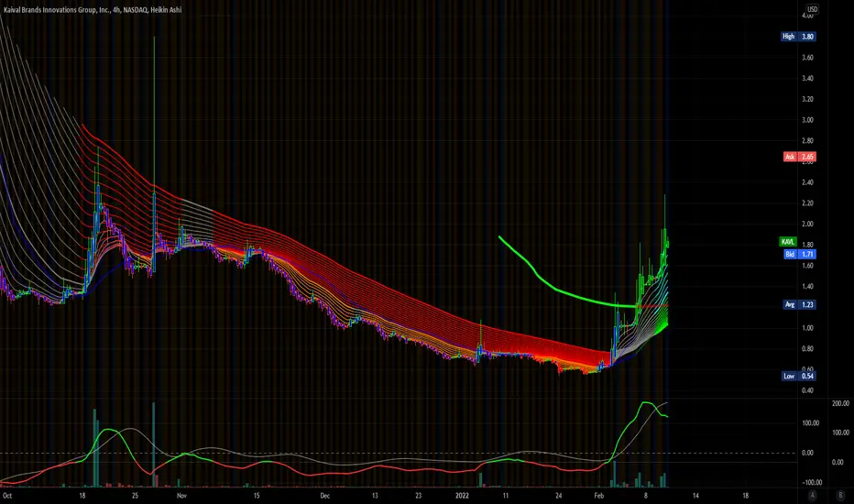Click the 200.00 indicator scale value
The image size is (854, 504).
(x=840, y=403)
